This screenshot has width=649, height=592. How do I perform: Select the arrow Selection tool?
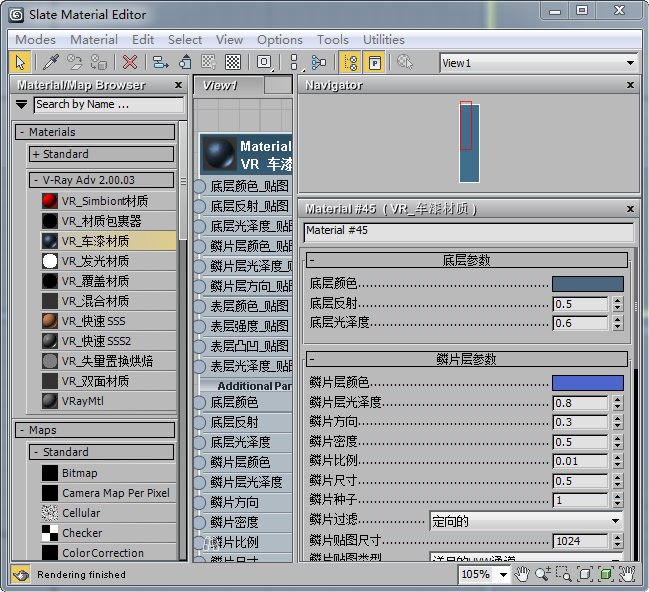(20, 63)
